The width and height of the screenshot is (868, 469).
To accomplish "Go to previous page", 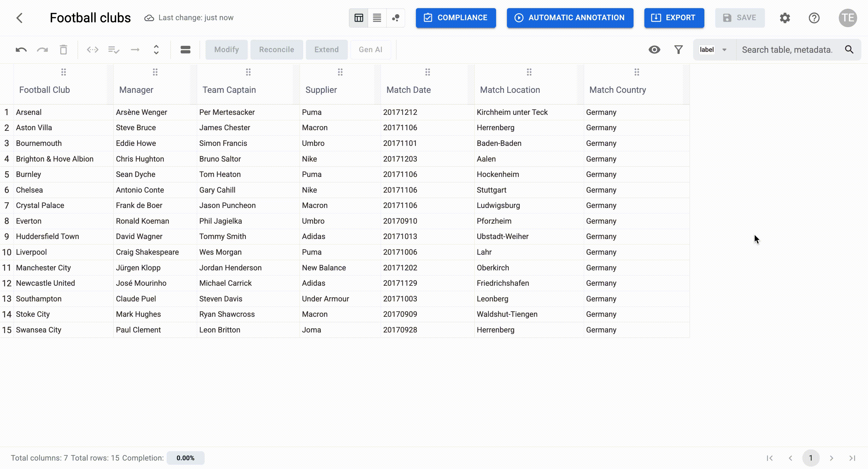I will click(x=790, y=458).
